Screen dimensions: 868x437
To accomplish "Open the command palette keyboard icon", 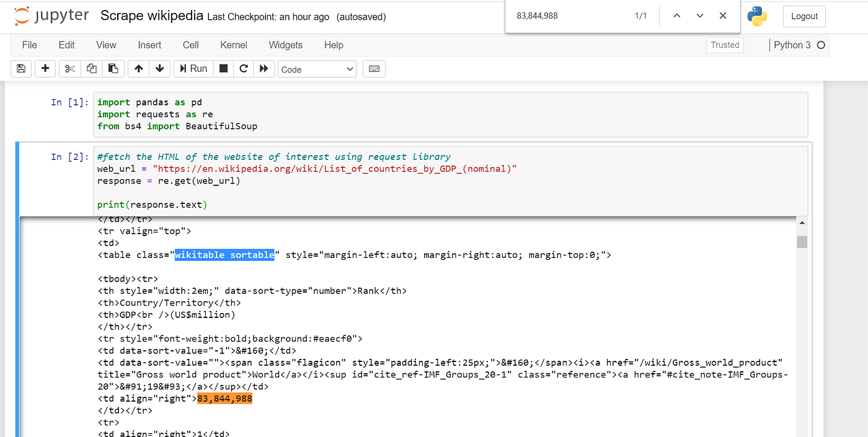I will click(x=374, y=68).
